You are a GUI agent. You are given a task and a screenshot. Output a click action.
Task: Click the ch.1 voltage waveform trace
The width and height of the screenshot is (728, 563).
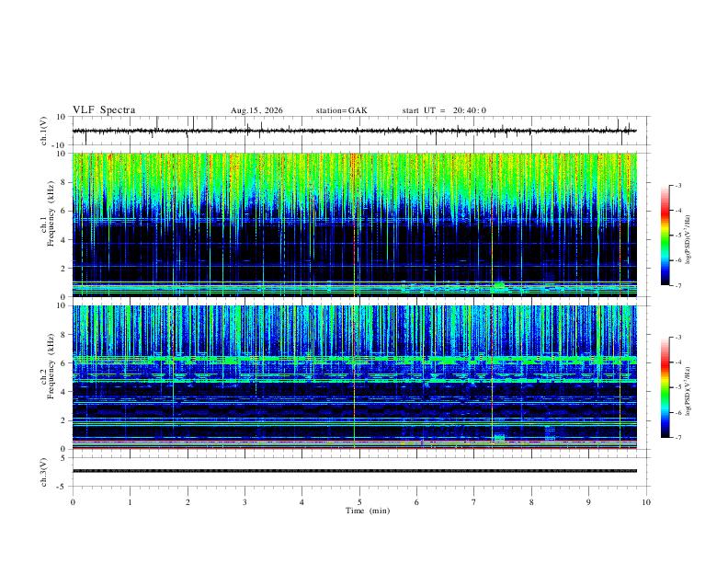[354, 131]
